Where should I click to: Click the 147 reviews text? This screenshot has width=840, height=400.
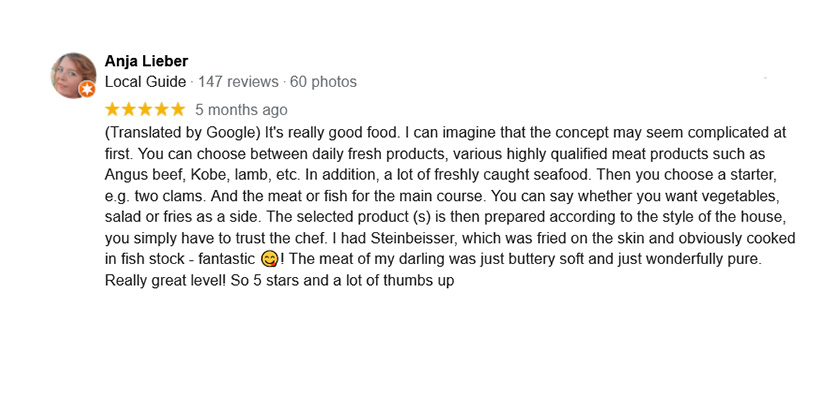[238, 82]
